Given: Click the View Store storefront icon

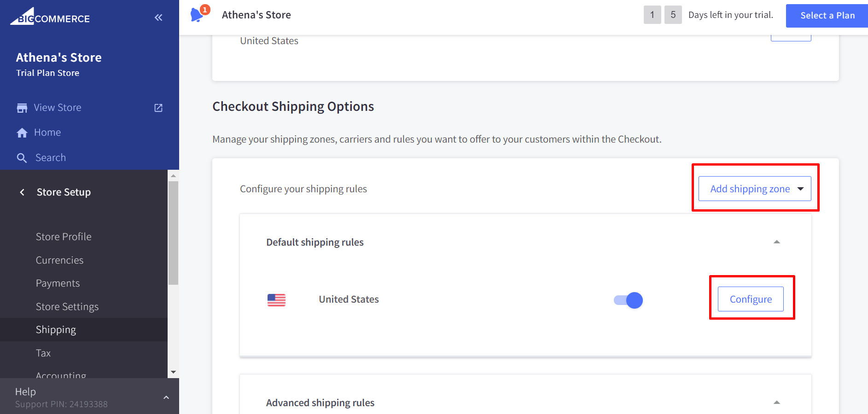Looking at the screenshot, I should pos(22,108).
